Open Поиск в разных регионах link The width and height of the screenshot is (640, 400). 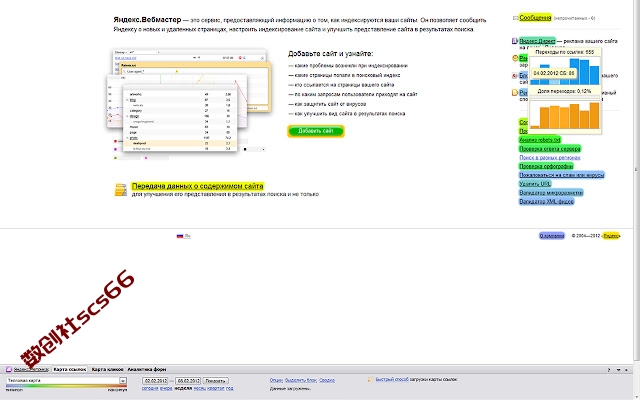click(549, 157)
